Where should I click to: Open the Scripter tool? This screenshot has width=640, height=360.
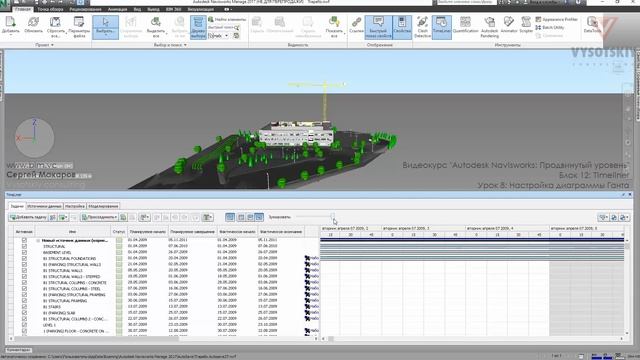click(526, 25)
